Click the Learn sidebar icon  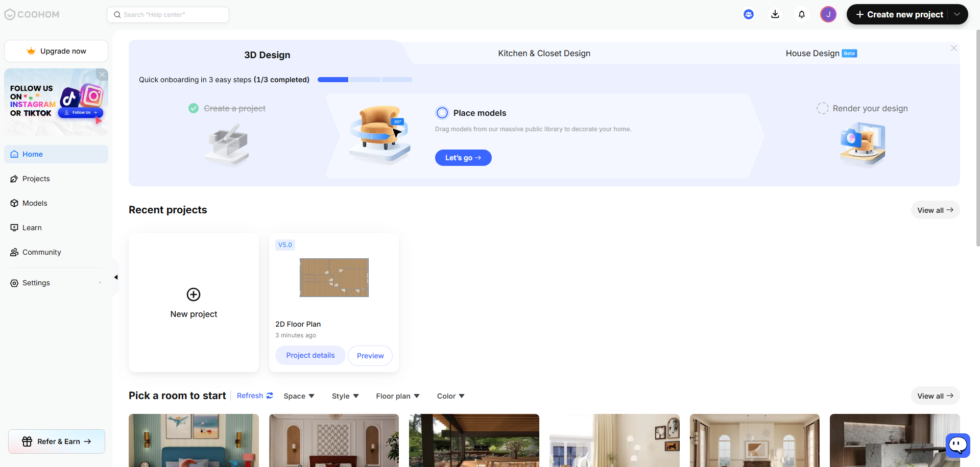pyautogui.click(x=14, y=228)
